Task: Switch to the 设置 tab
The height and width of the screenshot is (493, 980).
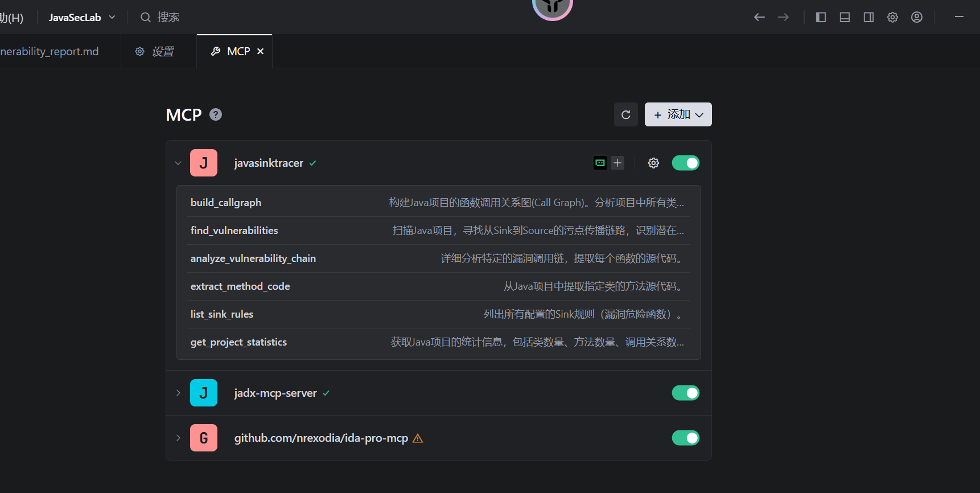Action: tap(155, 51)
